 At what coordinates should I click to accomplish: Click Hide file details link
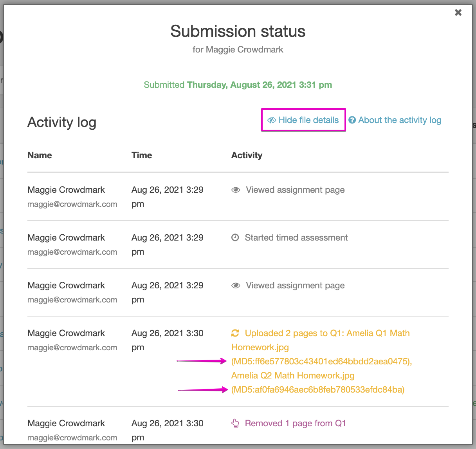(303, 120)
